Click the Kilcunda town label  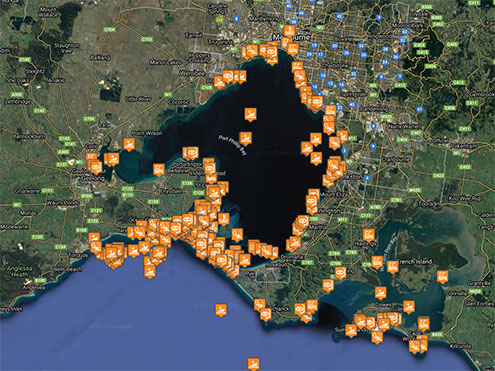click(x=460, y=346)
